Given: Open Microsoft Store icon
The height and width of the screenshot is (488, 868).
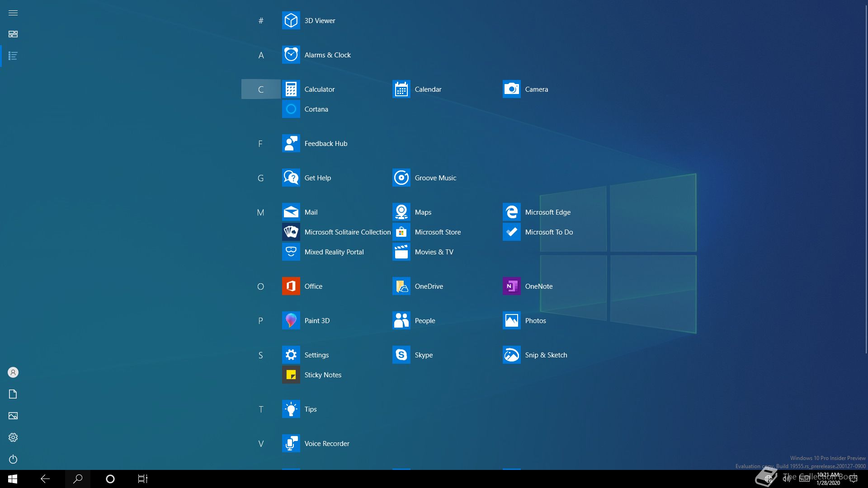Looking at the screenshot, I should [x=401, y=232].
